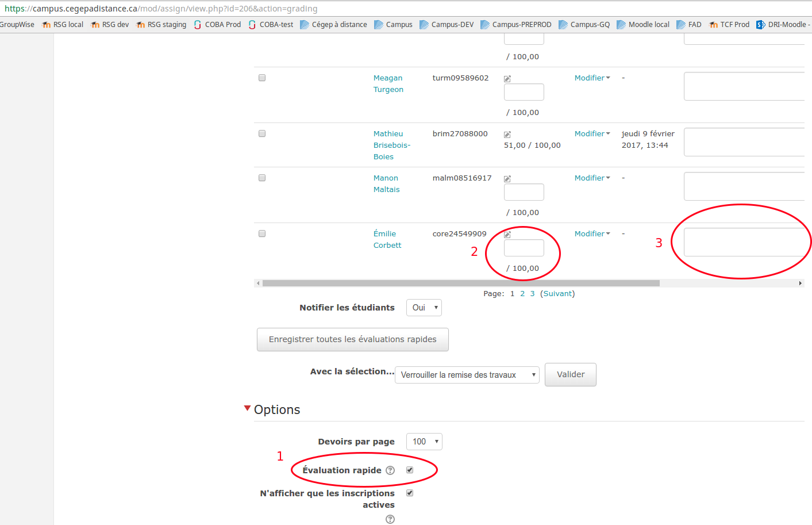The height and width of the screenshot is (525, 812).
Task: Uncheck N'afficher que les inscriptions actives
Action: pos(410,493)
